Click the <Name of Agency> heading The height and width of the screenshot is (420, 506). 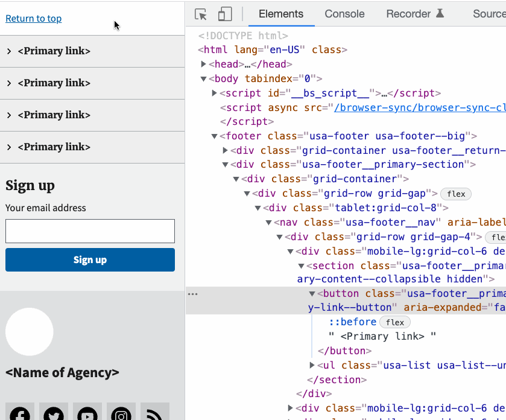[x=62, y=373]
